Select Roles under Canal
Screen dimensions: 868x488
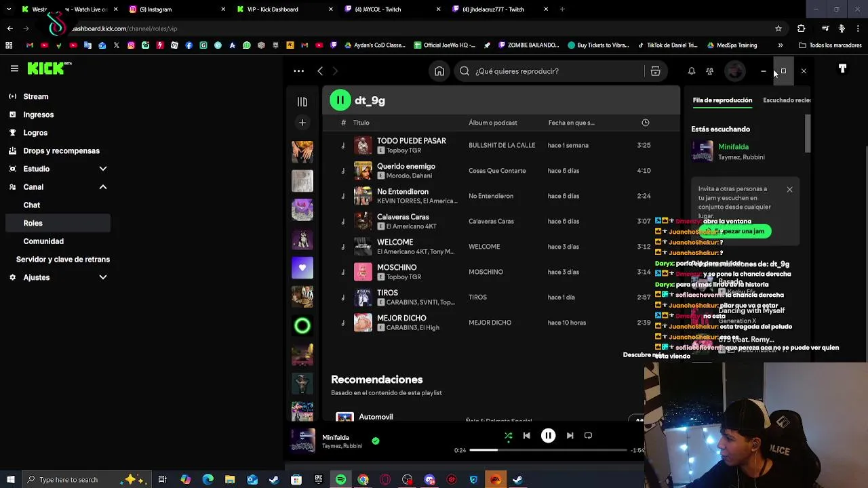point(57,223)
